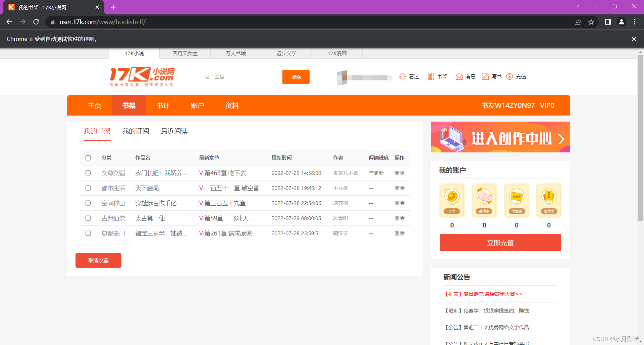Click the 书友W14ZY0N97 username

pos(508,106)
